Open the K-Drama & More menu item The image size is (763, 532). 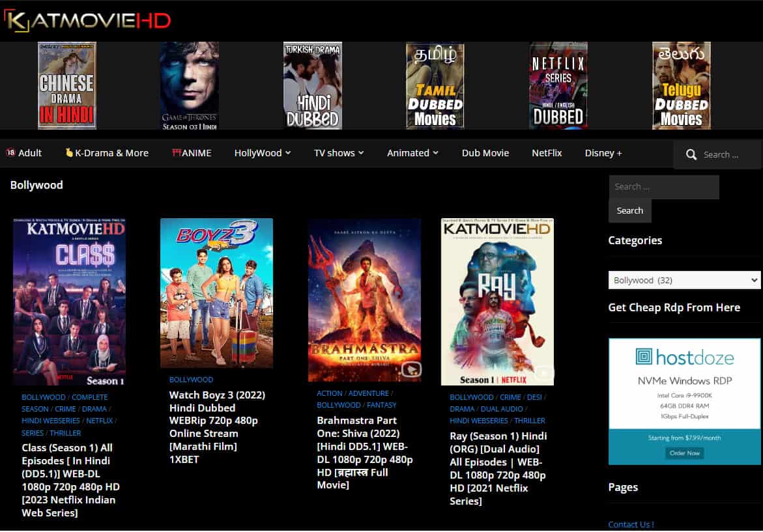point(107,153)
